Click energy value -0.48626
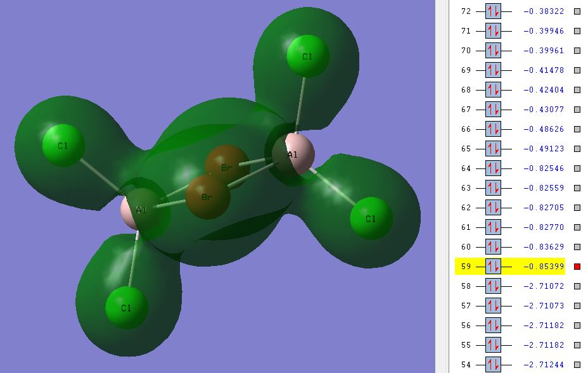Image resolution: width=588 pixels, height=373 pixels. [544, 129]
